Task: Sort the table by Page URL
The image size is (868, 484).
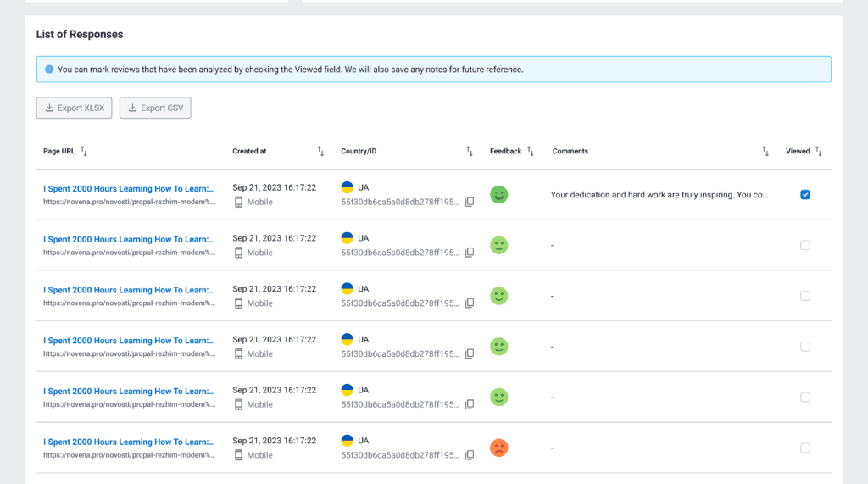Action: point(83,151)
